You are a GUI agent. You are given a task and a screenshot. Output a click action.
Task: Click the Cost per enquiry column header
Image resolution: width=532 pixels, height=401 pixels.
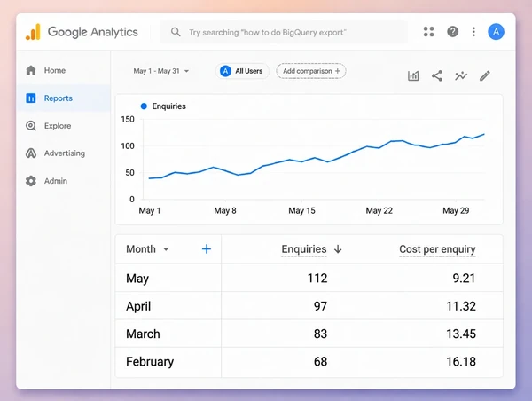[437, 249]
